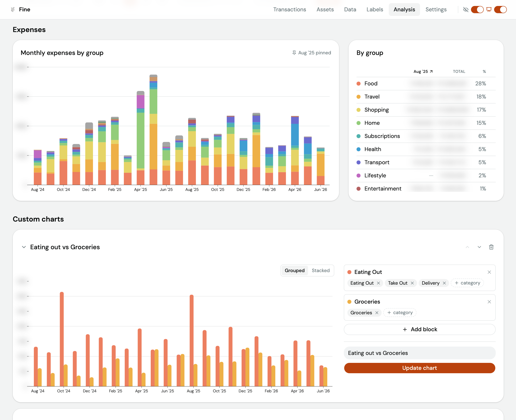Click the Food group color dot
Image resolution: width=516 pixels, height=420 pixels.
click(x=359, y=84)
